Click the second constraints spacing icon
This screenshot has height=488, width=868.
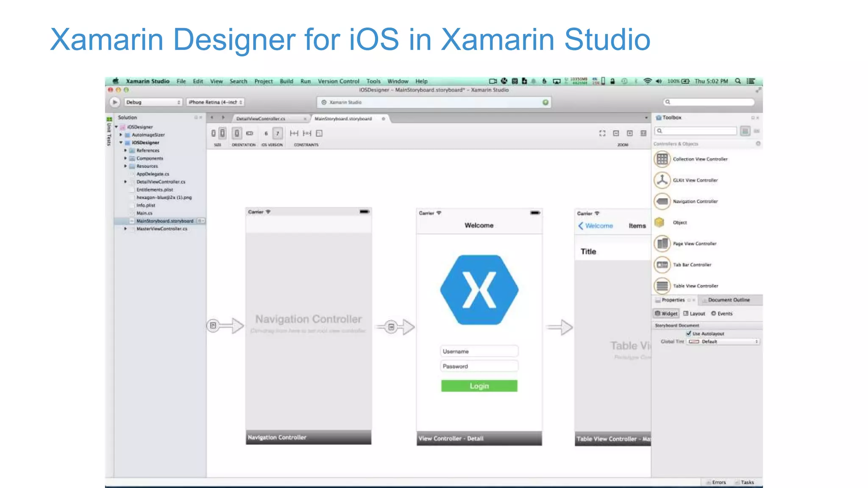coord(307,133)
